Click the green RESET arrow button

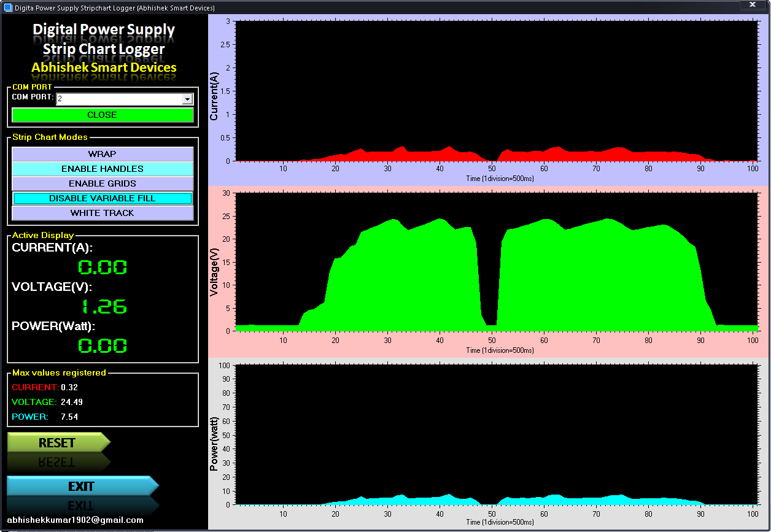(x=58, y=442)
